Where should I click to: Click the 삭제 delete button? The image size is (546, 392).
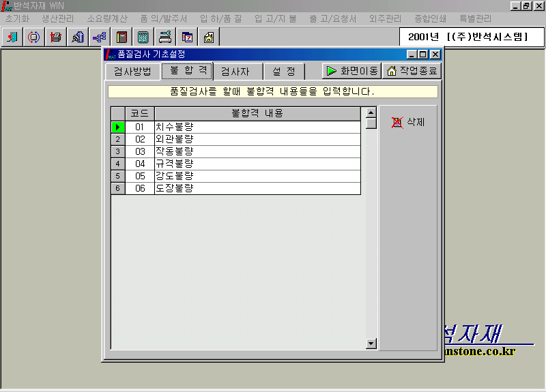pyautogui.click(x=409, y=123)
